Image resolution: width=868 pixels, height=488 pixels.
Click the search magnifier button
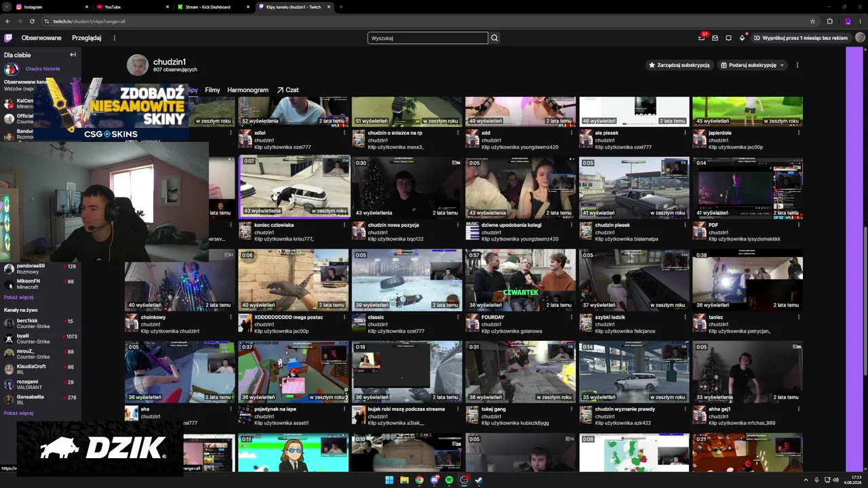(494, 38)
